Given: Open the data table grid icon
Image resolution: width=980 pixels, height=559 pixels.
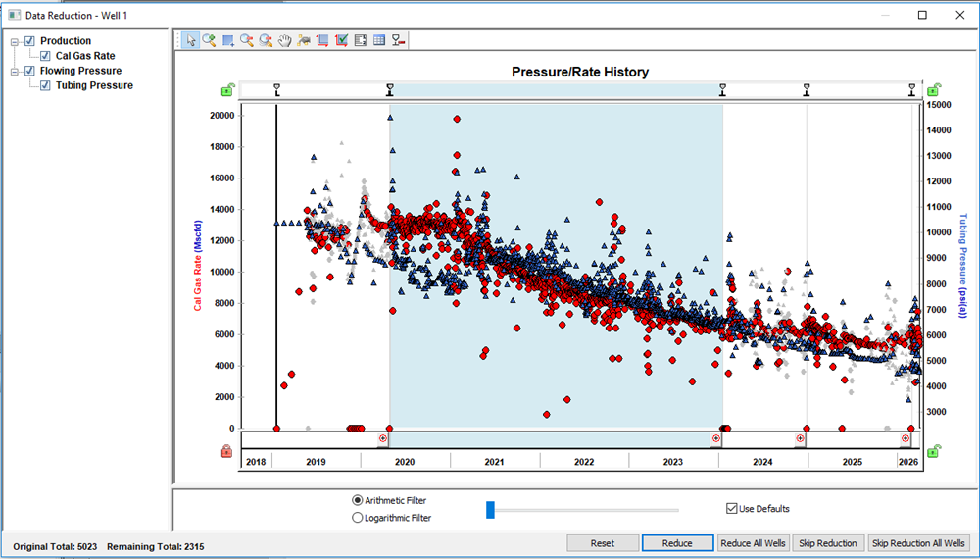Looking at the screenshot, I should [x=378, y=40].
